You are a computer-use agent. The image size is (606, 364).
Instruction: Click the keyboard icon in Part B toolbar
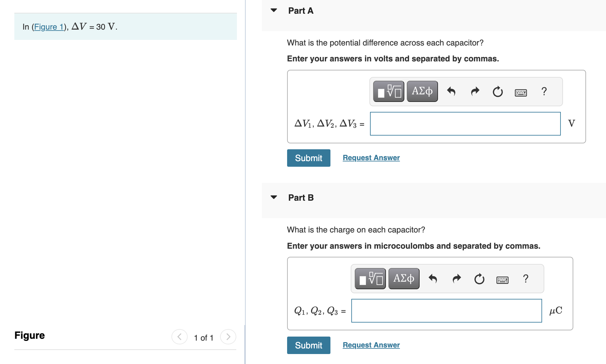pyautogui.click(x=502, y=279)
